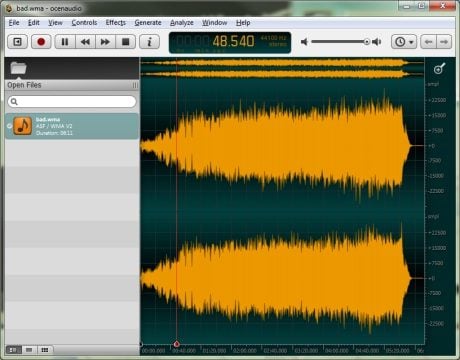This screenshot has height=360, width=460.
Task: Toggle the sidebar panel button
Action: [x=17, y=42]
